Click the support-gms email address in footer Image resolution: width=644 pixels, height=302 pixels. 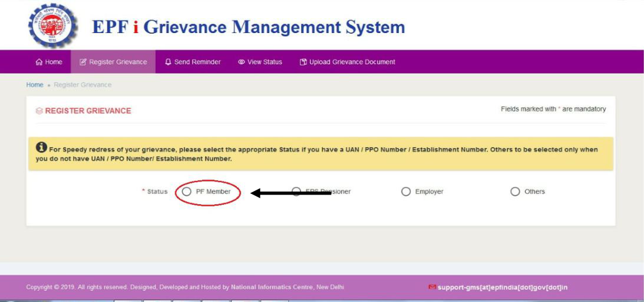(x=502, y=288)
